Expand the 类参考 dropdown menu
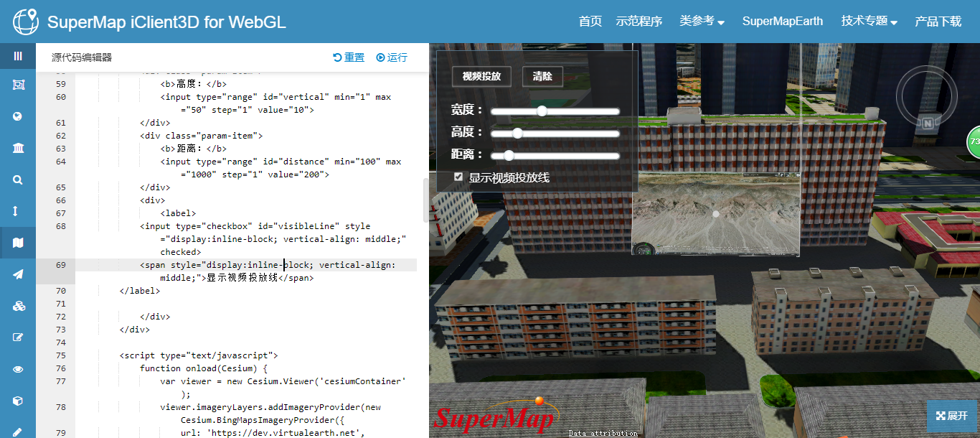This screenshot has width=980, height=438. coord(702,22)
